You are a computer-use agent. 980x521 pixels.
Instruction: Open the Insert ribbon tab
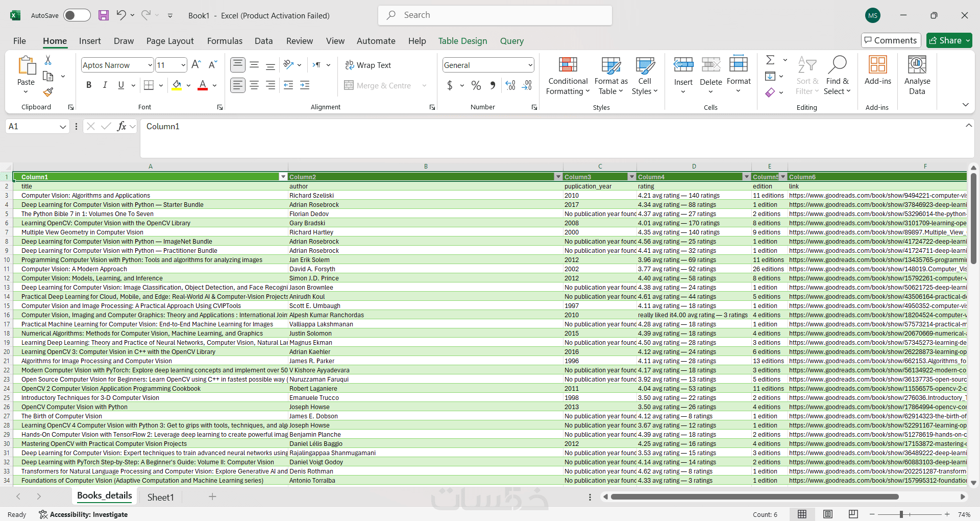pyautogui.click(x=90, y=41)
